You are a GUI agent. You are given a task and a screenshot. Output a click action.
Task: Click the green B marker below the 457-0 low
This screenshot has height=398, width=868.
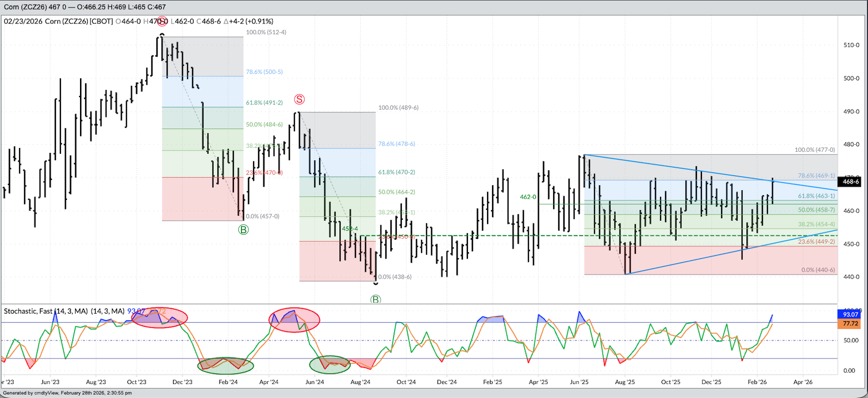pyautogui.click(x=243, y=230)
